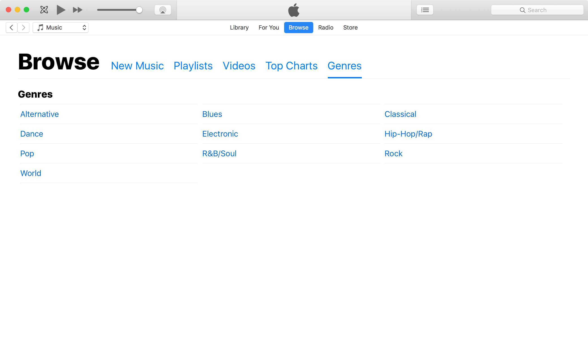Click the Apple logo in display area
588x364 pixels.
(294, 10)
